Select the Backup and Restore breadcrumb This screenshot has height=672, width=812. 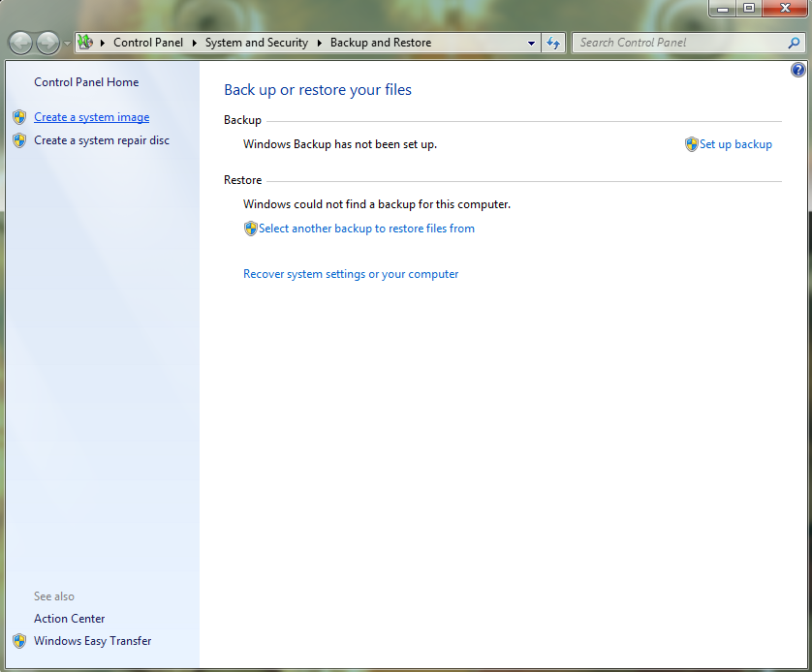point(381,43)
